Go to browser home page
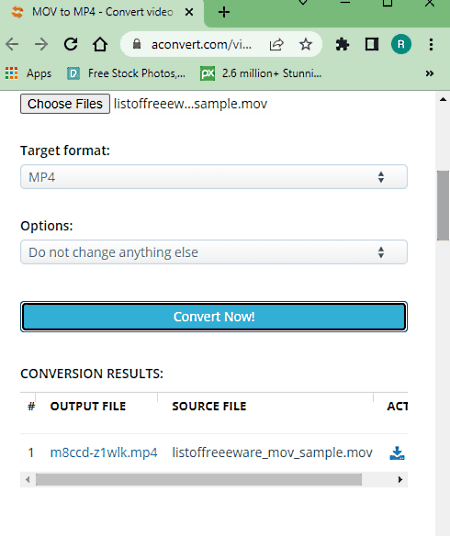The image size is (450, 536). coord(100,44)
